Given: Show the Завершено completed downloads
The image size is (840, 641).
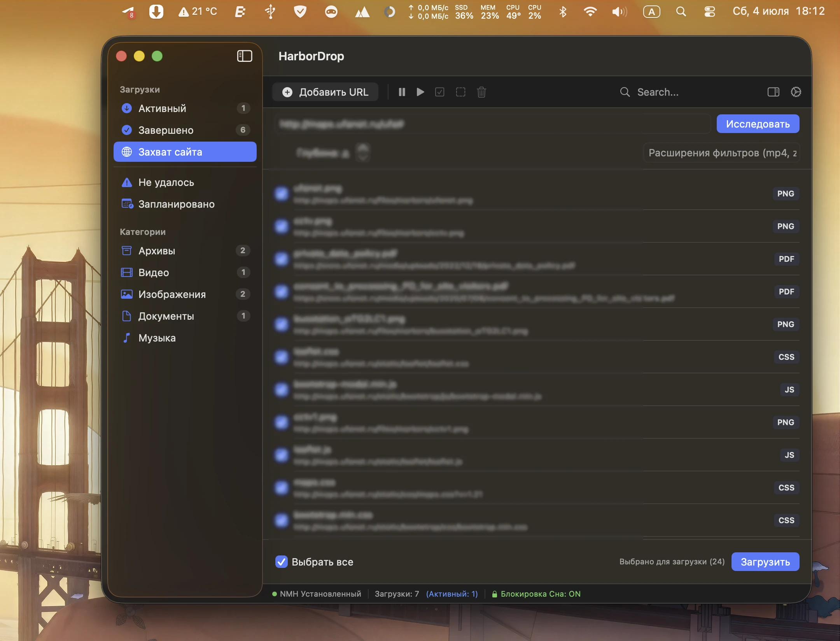Looking at the screenshot, I should pyautogui.click(x=185, y=130).
